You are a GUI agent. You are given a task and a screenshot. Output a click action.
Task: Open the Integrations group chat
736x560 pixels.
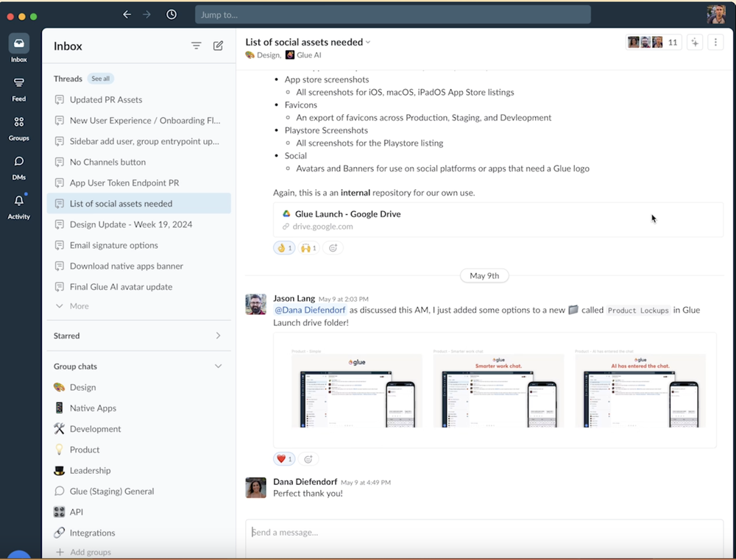click(139, 533)
